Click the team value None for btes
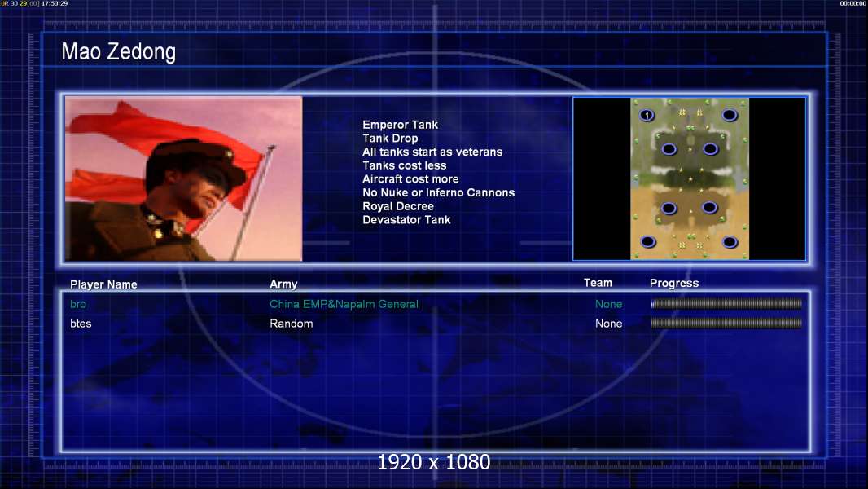 608,324
